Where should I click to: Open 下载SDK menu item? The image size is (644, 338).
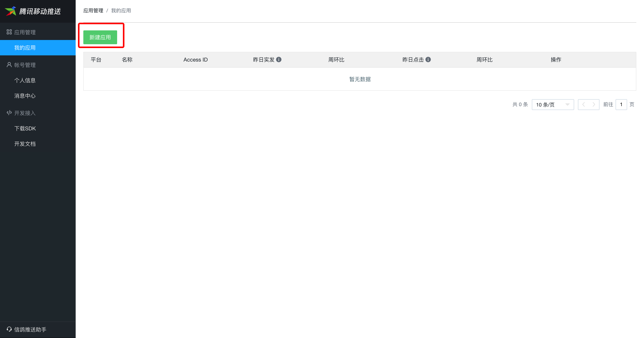tap(25, 128)
